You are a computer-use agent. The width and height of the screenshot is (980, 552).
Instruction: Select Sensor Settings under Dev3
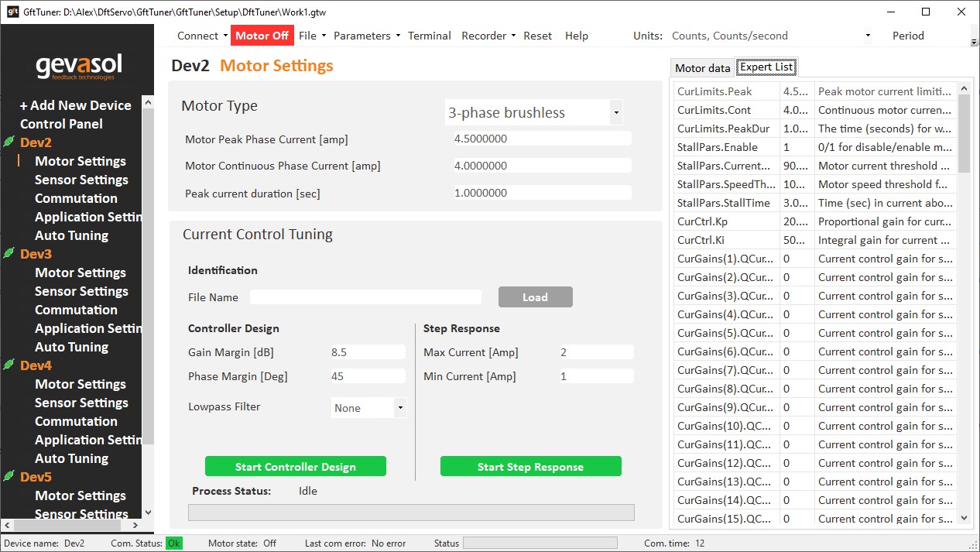81,291
